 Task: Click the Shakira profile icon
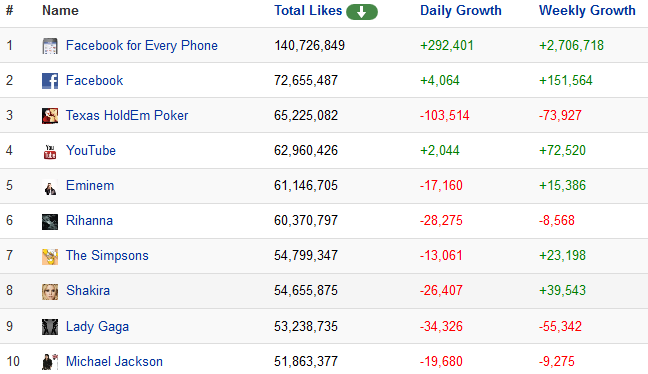50,292
